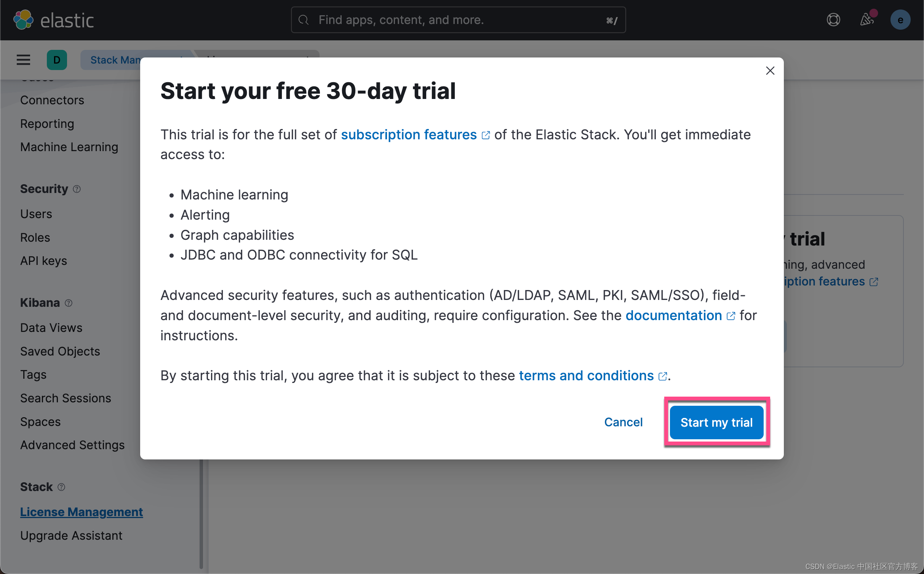Open the user avatar menu
Image resolution: width=924 pixels, height=574 pixels.
900,20
